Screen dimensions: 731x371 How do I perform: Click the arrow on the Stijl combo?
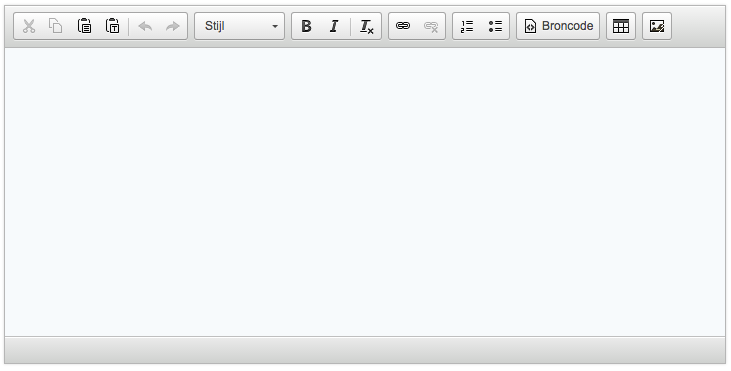point(275,27)
